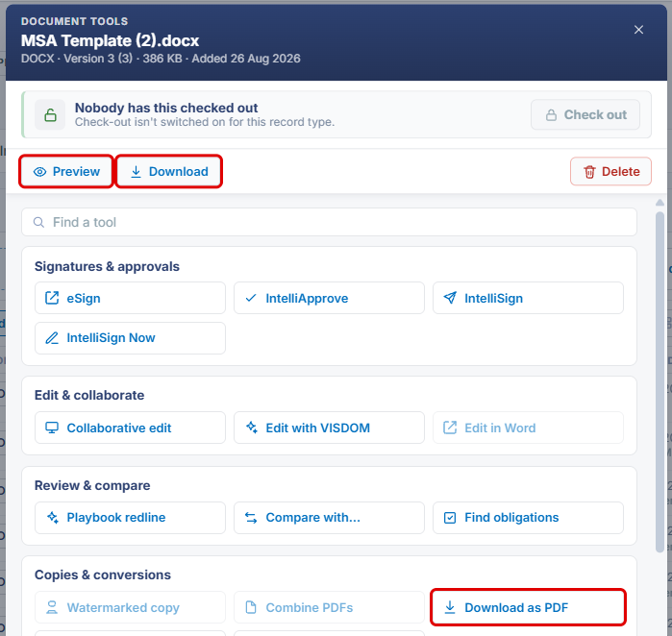Click the Review & compare heading
672x636 pixels.
(x=92, y=485)
